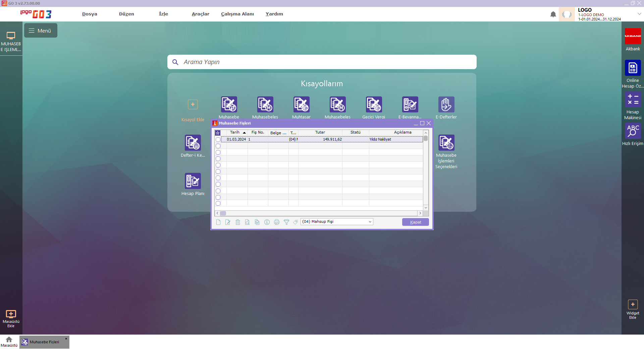The image size is (644, 349).
Task: Click the notification bell icon
Action: pos(553,14)
